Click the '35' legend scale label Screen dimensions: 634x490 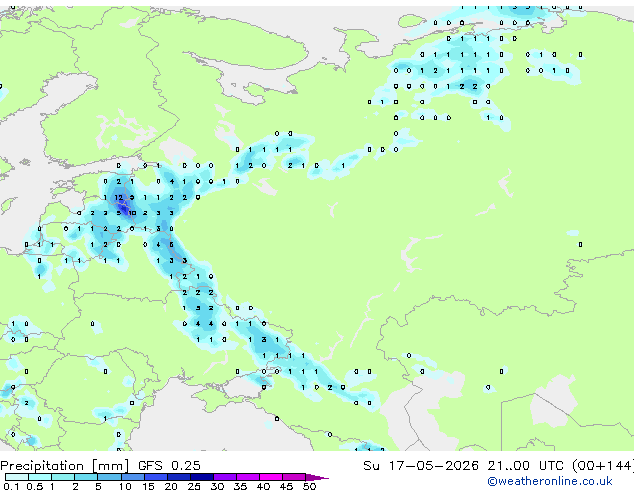(240, 486)
